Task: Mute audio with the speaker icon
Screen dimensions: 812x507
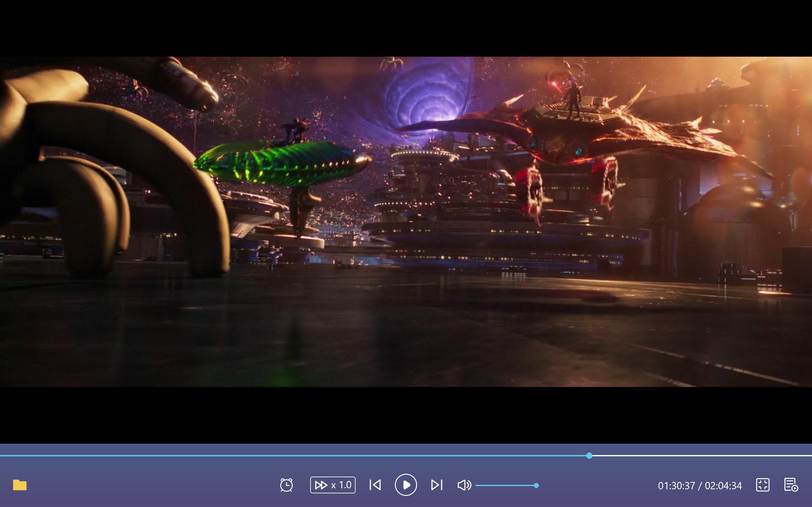Action: (x=464, y=485)
